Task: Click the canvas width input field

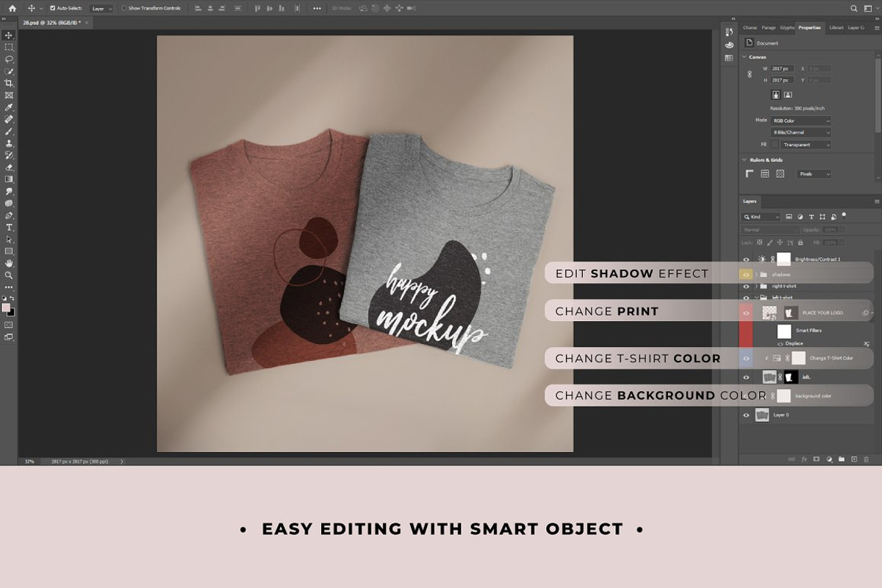Action: point(782,68)
